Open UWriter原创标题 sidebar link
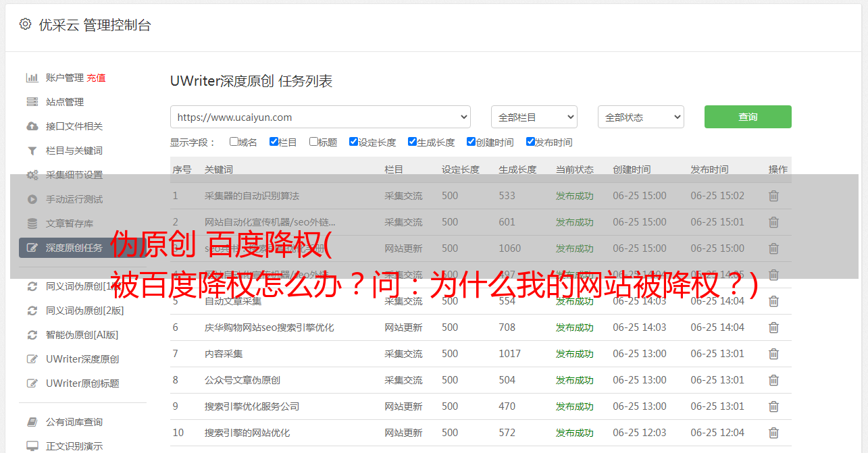This screenshot has height=453, width=868. 82,383
